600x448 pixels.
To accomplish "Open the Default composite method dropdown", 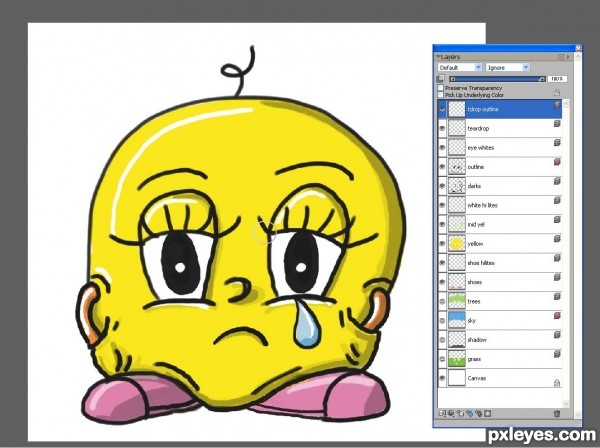I will (x=460, y=67).
